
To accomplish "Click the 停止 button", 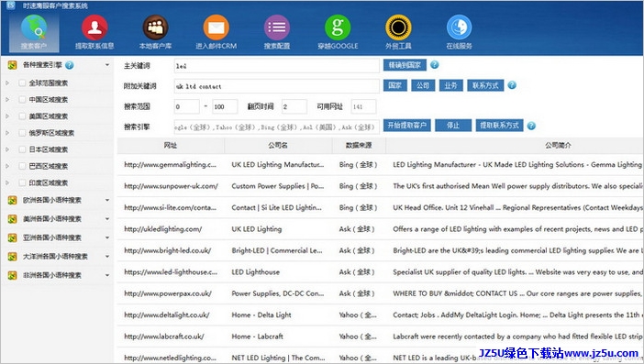I will 453,126.
